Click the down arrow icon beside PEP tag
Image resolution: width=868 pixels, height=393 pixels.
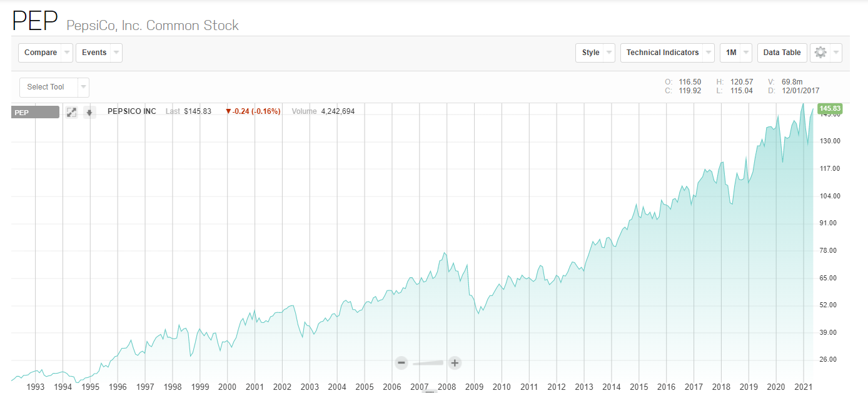[x=89, y=112]
